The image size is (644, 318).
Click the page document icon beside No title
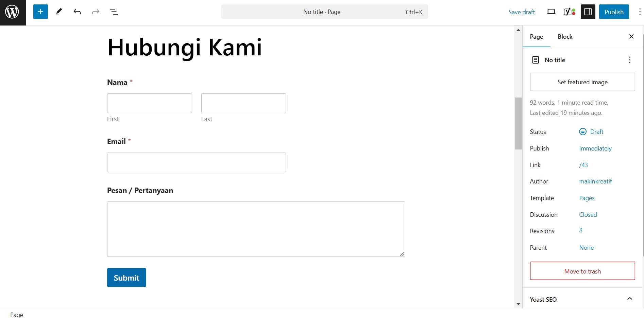click(x=536, y=60)
